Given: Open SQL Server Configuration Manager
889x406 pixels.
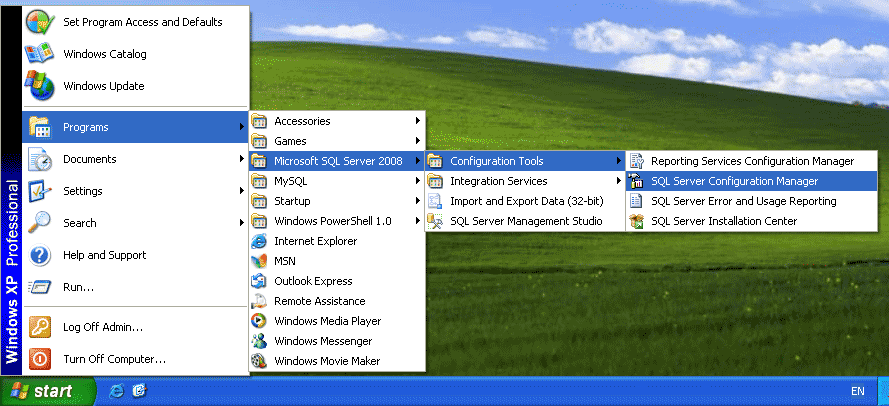Looking at the screenshot, I should [x=733, y=181].
